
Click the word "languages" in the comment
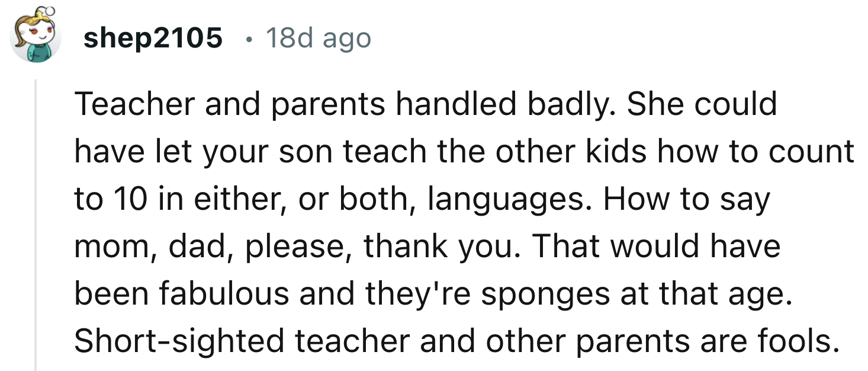[510, 199]
